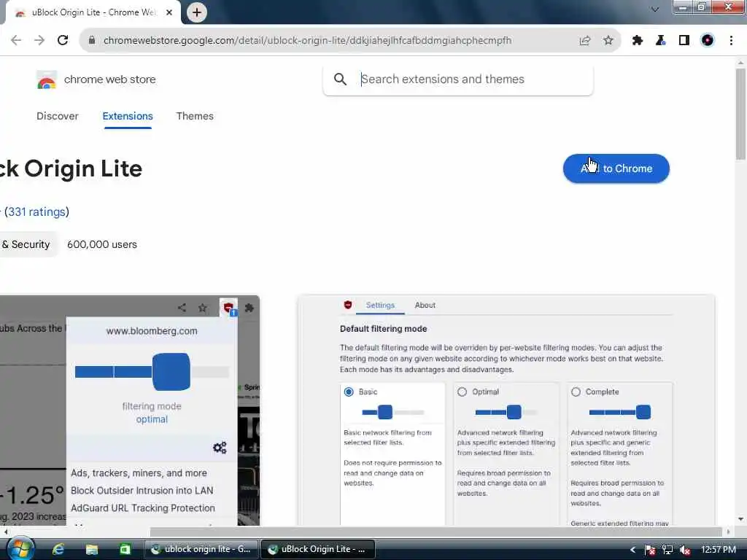Viewport: 747px width, 560px height.
Task: Open the Chrome profile avatar
Action: pos(708,41)
